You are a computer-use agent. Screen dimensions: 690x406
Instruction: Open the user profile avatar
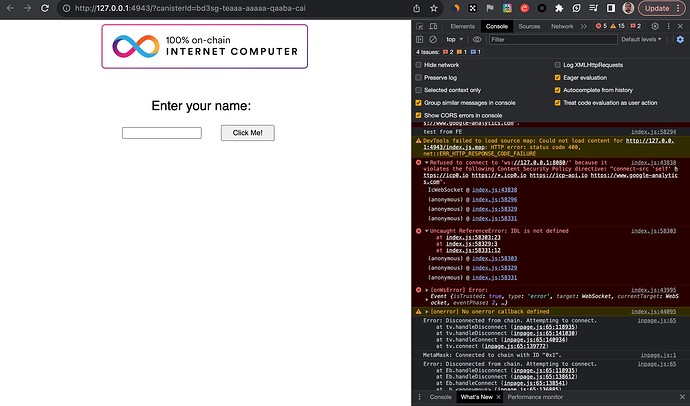click(x=628, y=8)
